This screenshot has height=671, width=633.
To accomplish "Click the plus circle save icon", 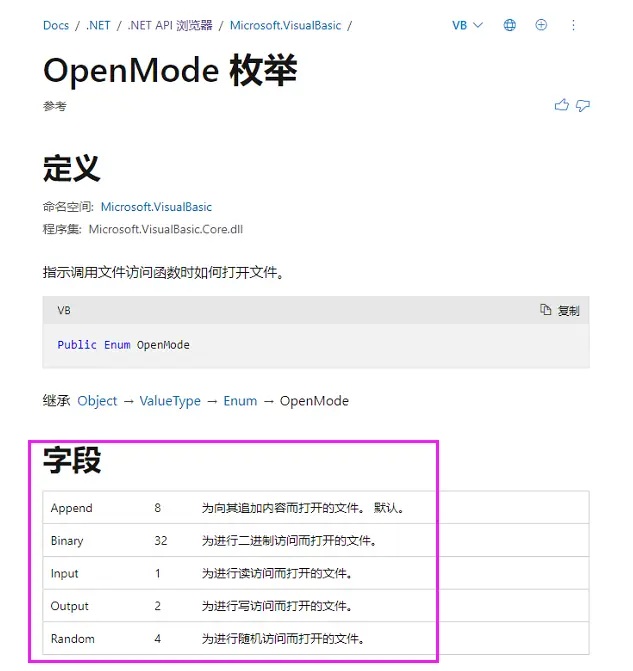I will (x=541, y=25).
